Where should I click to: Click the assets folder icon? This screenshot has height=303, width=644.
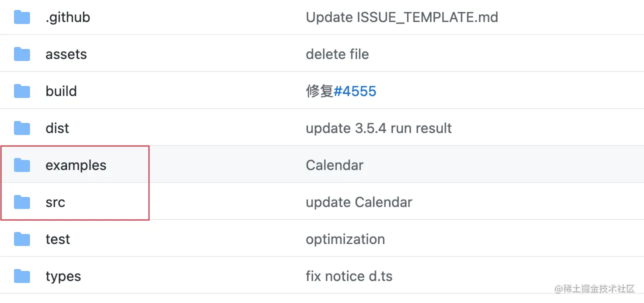click(22, 54)
